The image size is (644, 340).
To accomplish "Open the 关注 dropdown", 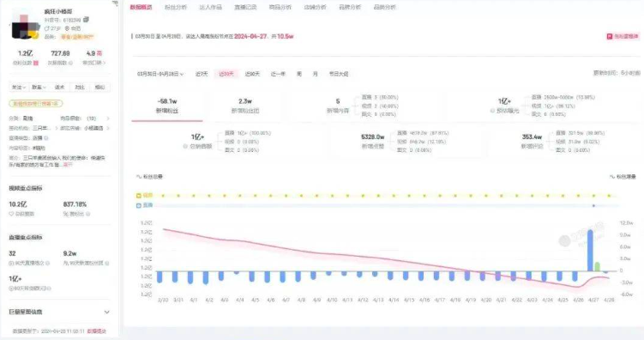I will coord(19,88).
